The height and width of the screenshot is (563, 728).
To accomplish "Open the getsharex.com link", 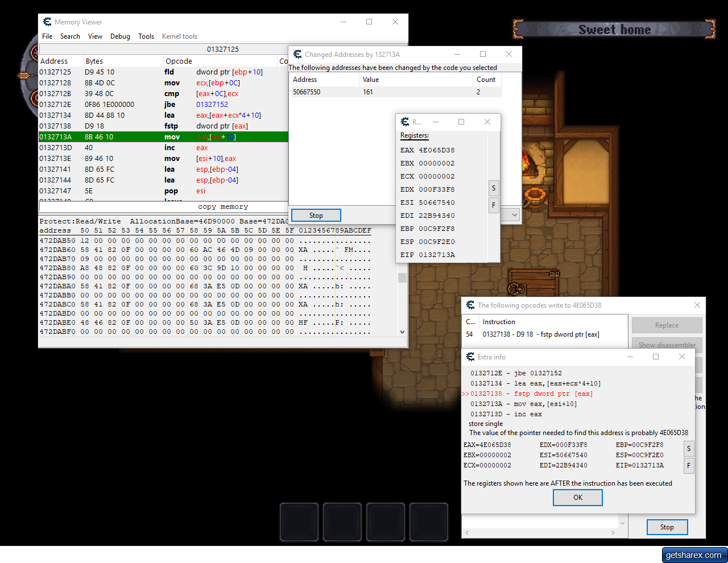I will (x=694, y=555).
